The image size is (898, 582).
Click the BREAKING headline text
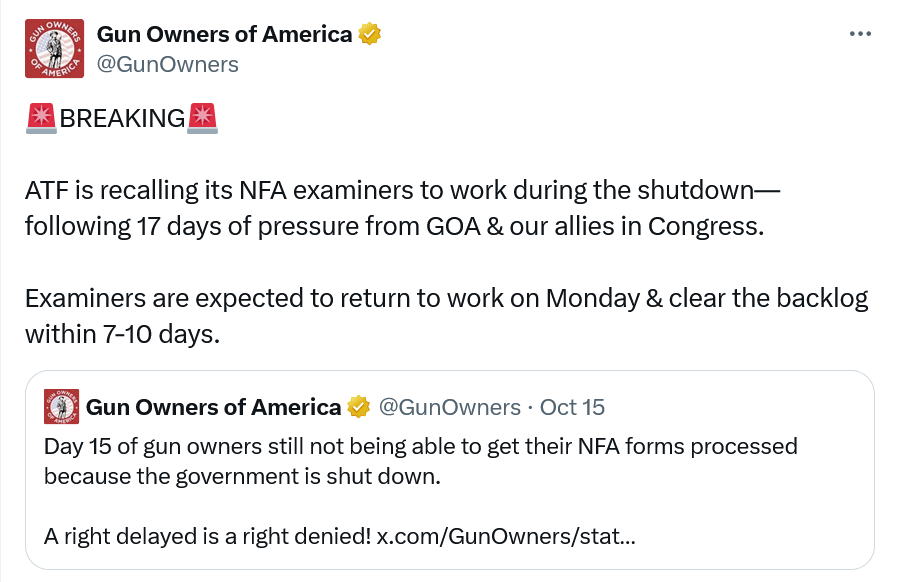click(122, 118)
